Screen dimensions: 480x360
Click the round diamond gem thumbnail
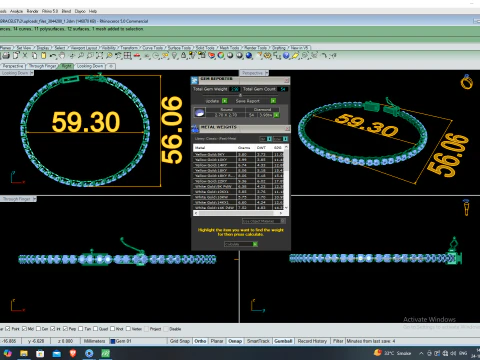tap(199, 113)
